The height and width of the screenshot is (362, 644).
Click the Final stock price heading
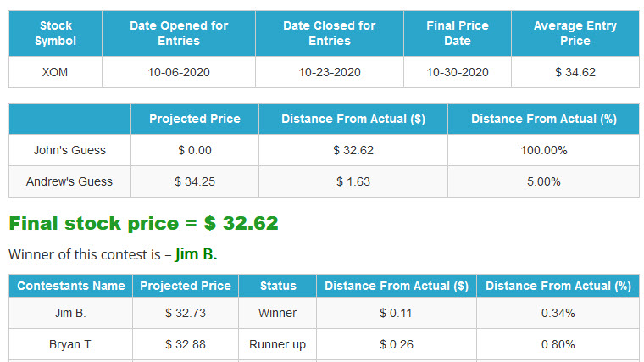[143, 224]
